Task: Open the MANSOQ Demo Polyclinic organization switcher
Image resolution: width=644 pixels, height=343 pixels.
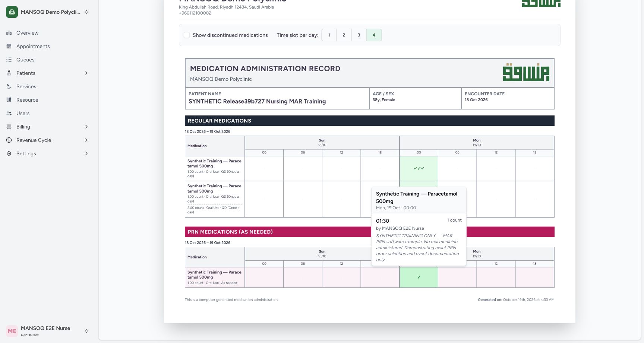Action: 48,12
